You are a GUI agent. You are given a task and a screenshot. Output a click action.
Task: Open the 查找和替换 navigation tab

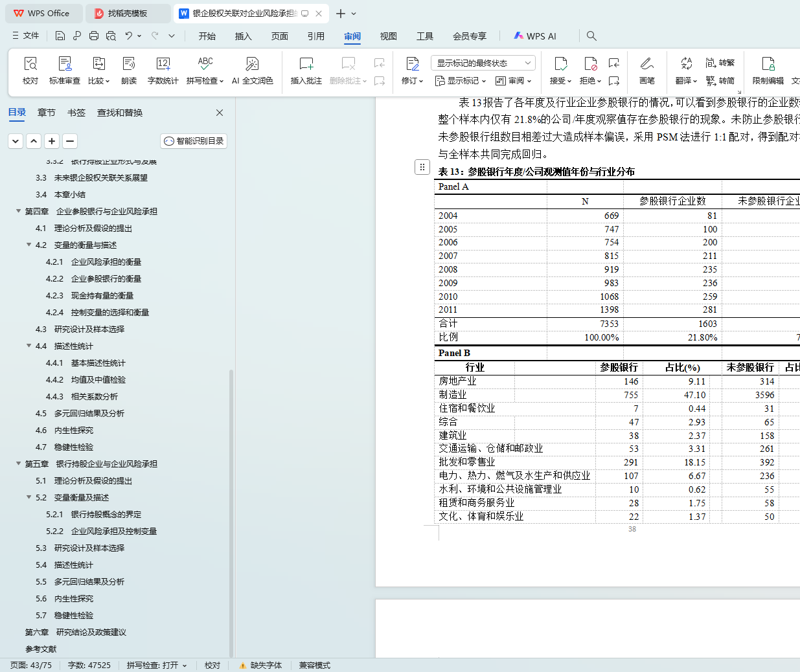120,113
